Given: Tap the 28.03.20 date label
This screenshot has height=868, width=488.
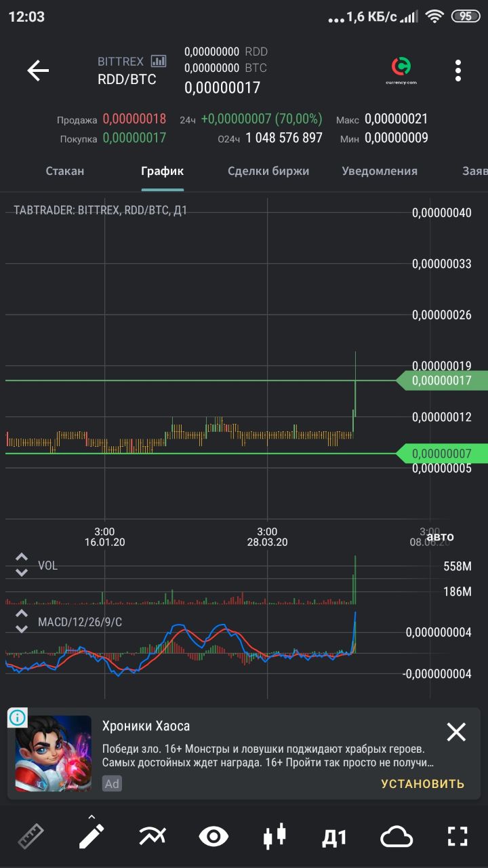Looking at the screenshot, I should [x=267, y=542].
